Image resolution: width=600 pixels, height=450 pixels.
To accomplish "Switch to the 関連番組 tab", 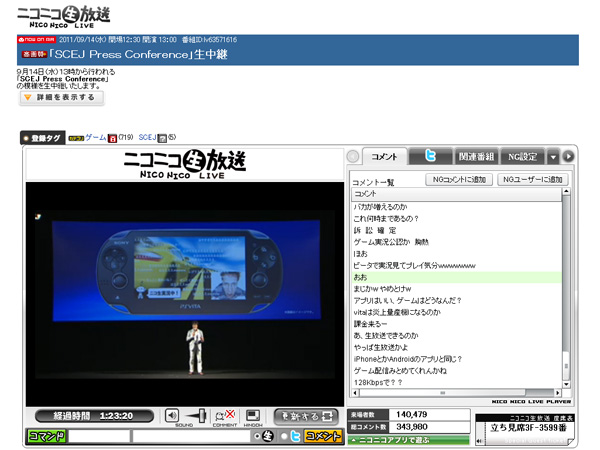I will [x=476, y=157].
